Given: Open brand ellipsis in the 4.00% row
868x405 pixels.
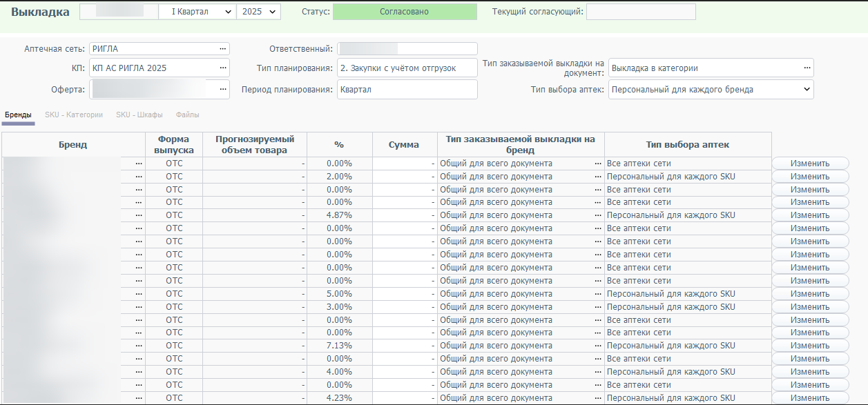Looking at the screenshot, I should point(139,372).
